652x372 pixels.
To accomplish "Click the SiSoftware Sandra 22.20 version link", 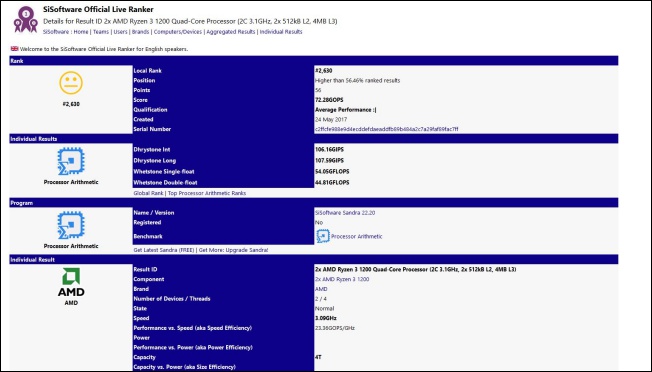I will point(345,213).
